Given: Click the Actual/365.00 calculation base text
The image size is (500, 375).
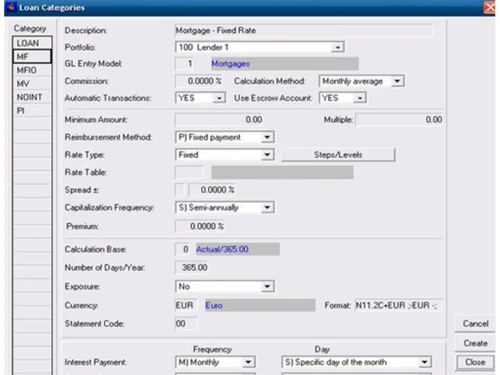Looking at the screenshot, I should [222, 249].
